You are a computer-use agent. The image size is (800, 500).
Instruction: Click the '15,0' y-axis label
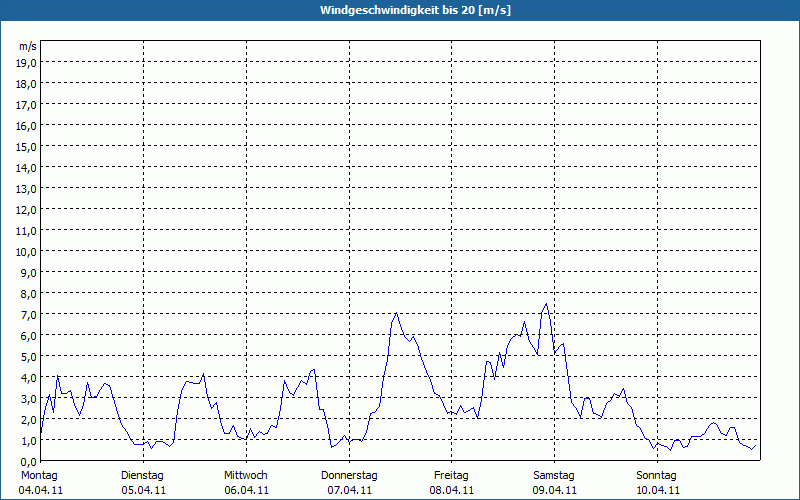[27, 147]
